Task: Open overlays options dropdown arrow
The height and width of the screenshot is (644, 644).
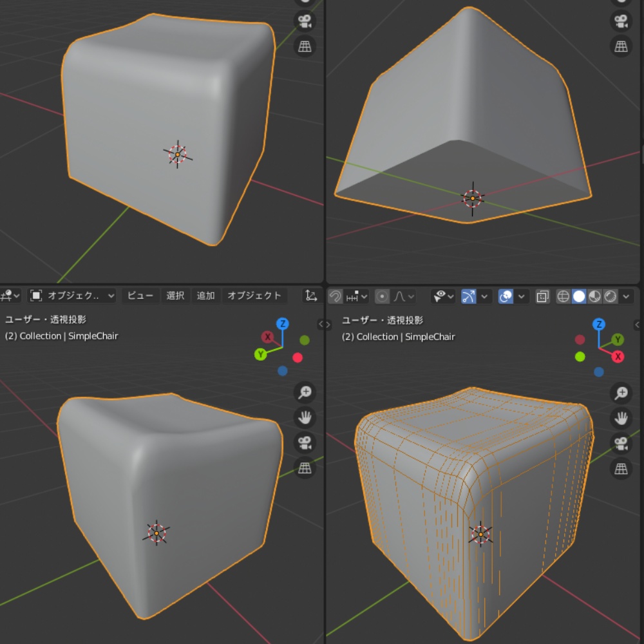Action: pyautogui.click(x=521, y=296)
